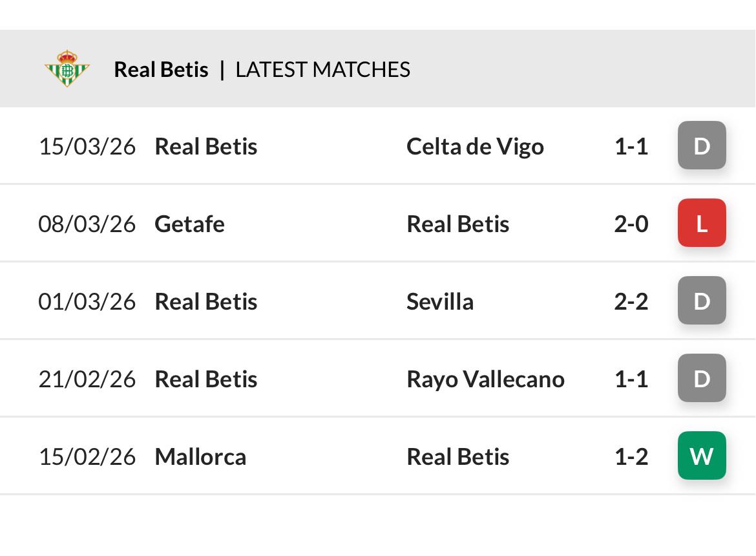
Task: Click the Real Betis club crest logo
Action: click(x=67, y=69)
